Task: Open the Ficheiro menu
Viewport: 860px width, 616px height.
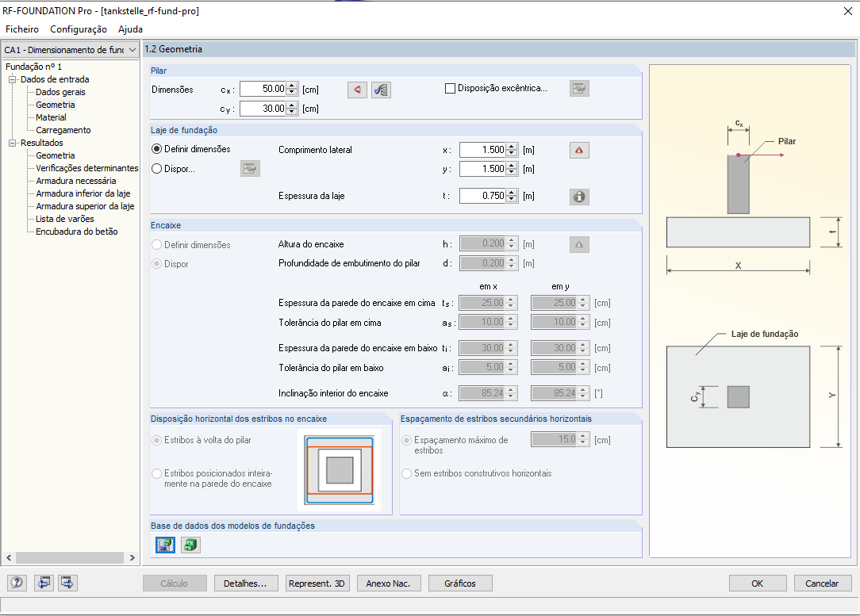Action: (x=21, y=29)
